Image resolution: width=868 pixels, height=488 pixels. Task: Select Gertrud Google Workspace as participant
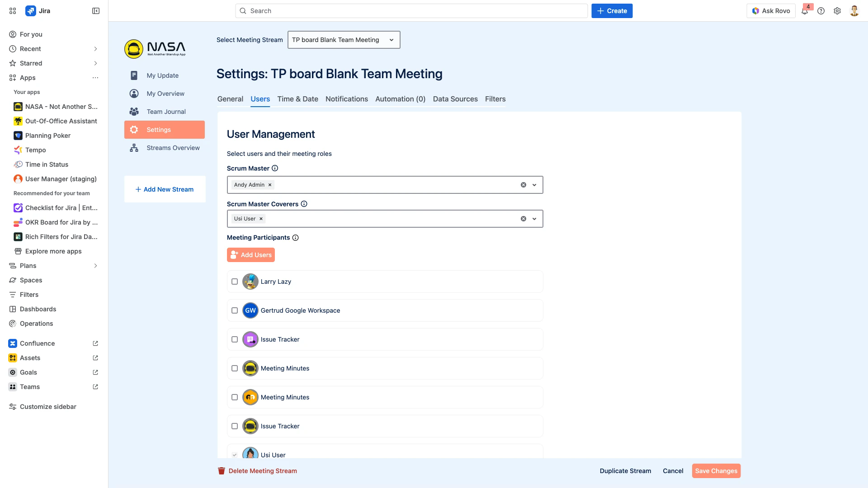[x=235, y=310]
